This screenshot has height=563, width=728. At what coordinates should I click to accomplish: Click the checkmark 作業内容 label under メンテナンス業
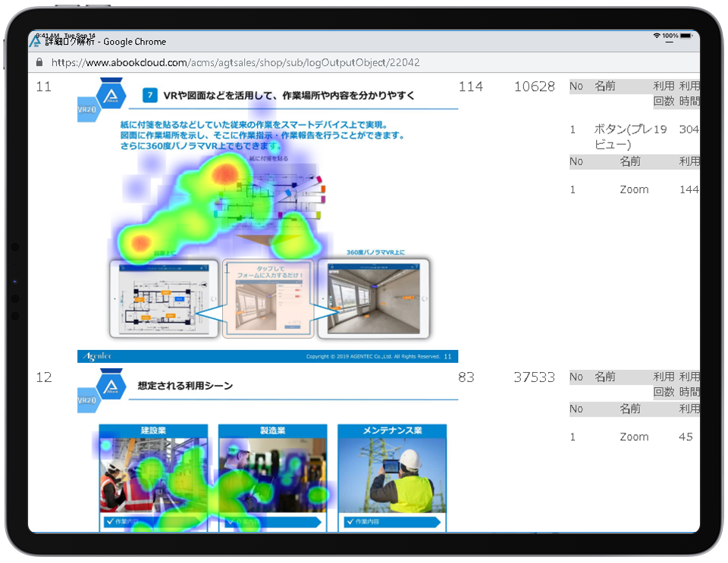(x=392, y=522)
